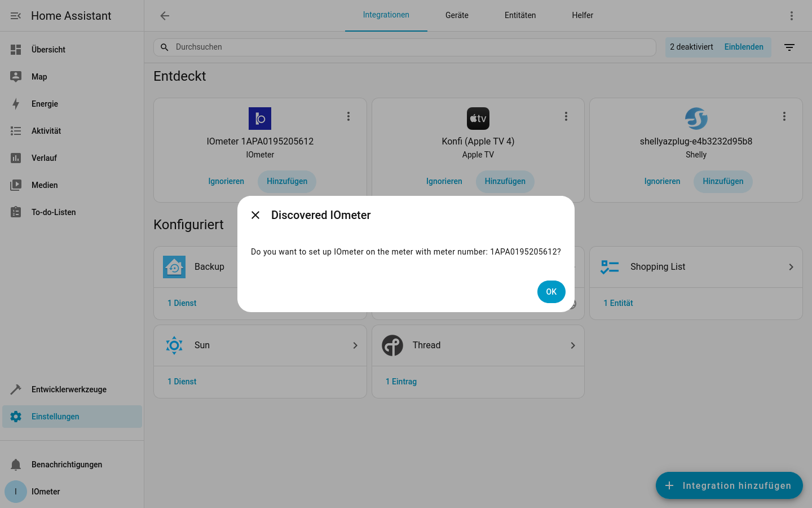Open the IOmeter card three-dot menu
This screenshot has width=812, height=508.
click(348, 116)
